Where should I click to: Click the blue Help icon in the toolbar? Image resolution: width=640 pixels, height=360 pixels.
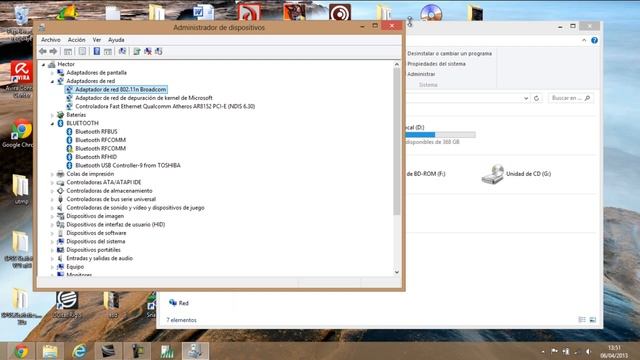pos(97,51)
